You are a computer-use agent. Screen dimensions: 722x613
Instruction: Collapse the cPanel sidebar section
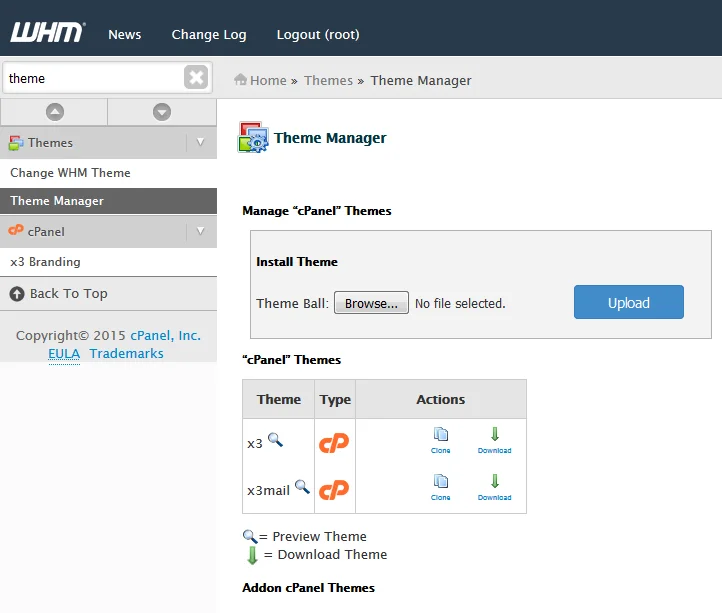pos(200,231)
